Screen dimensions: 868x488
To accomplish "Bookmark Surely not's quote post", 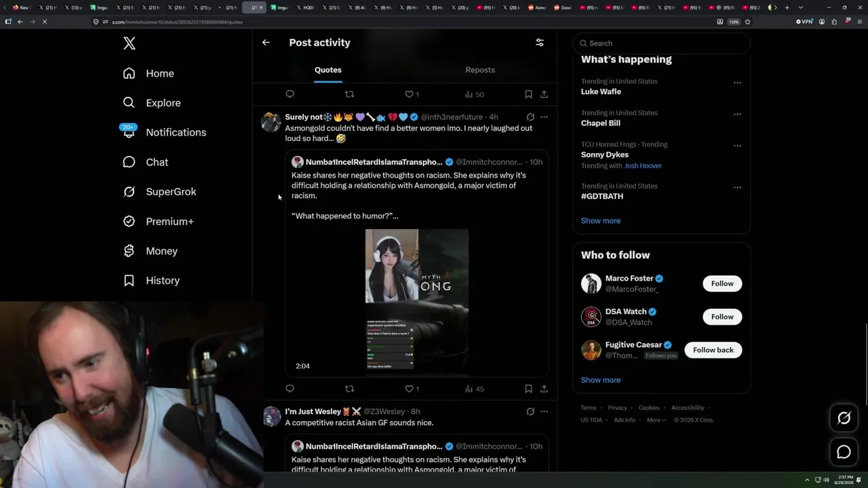I will pos(528,388).
